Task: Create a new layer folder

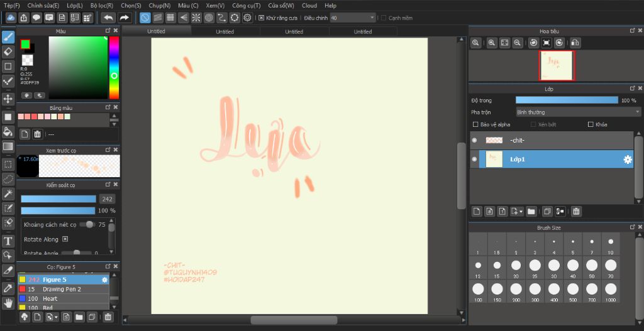Action: point(531,211)
